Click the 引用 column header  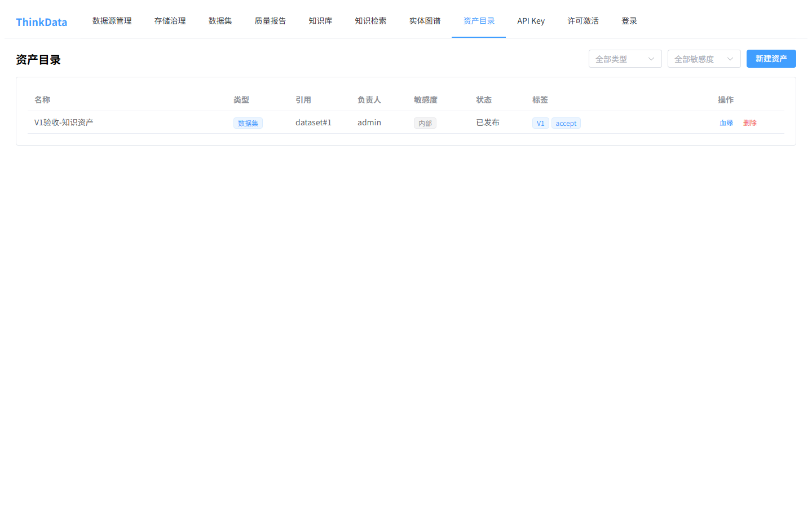click(303, 100)
